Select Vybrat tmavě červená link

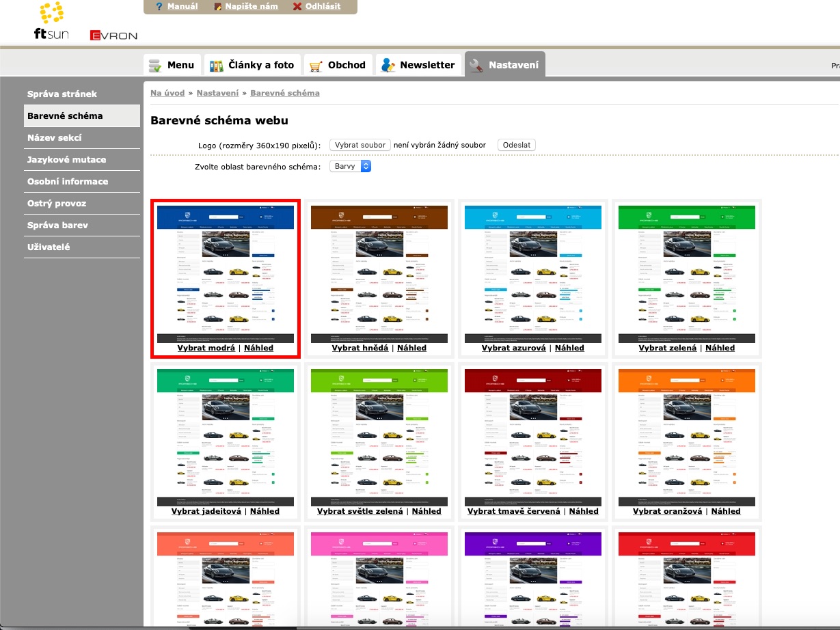[x=514, y=511]
